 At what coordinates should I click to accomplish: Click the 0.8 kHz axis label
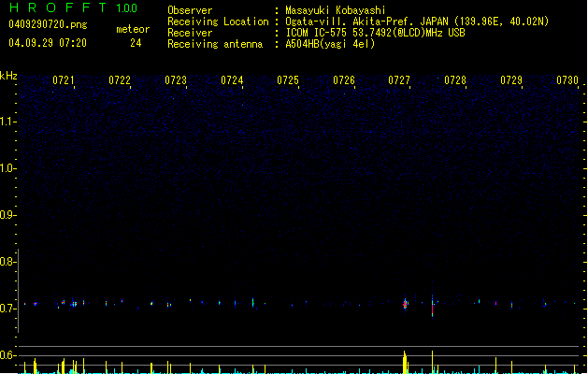click(x=8, y=262)
